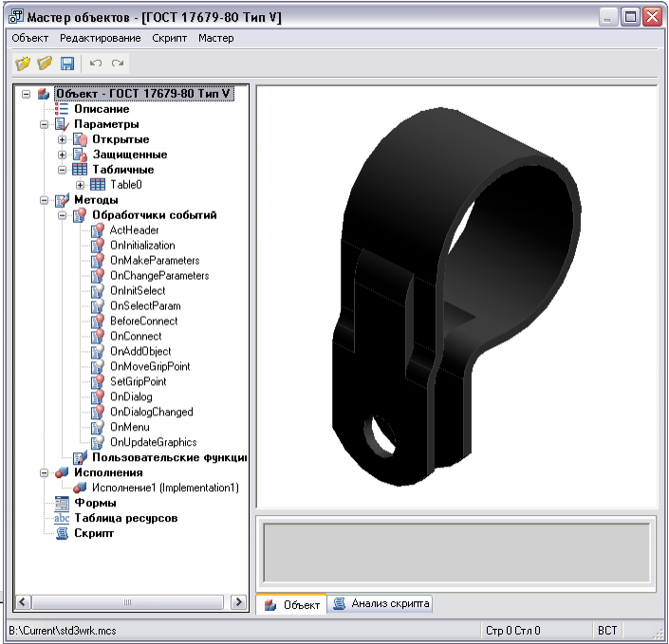Click the icon beside Параметры
The width and height of the screenshot is (669, 644).
point(62,124)
